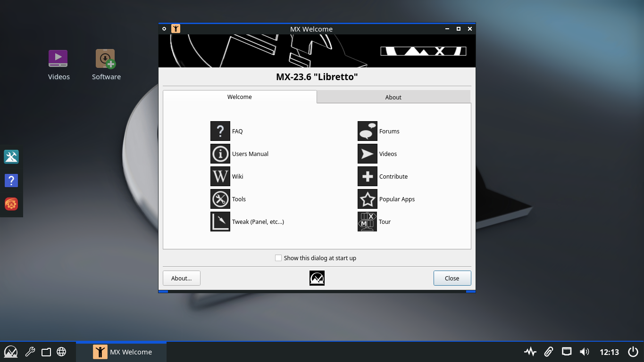Open the Contribute plus icon
This screenshot has width=644, height=362.
tap(367, 176)
